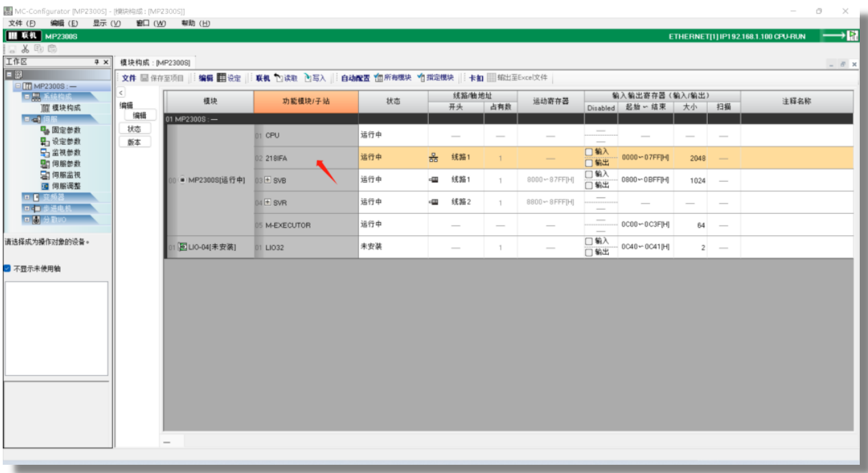The width and height of the screenshot is (868, 473).
Task: Expand the 步进电机 tree section
Action: (27, 208)
